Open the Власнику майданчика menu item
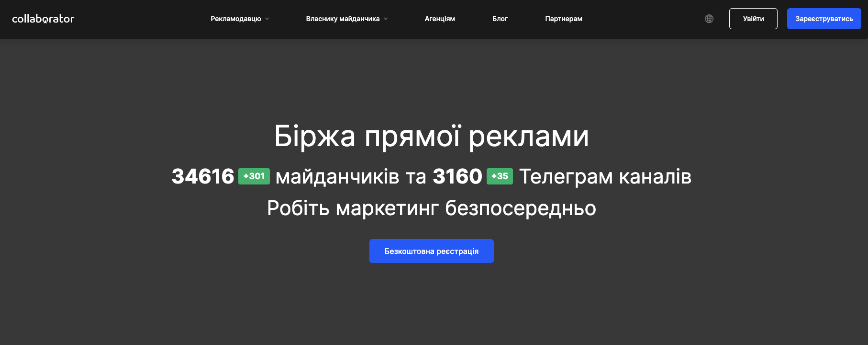 343,19
